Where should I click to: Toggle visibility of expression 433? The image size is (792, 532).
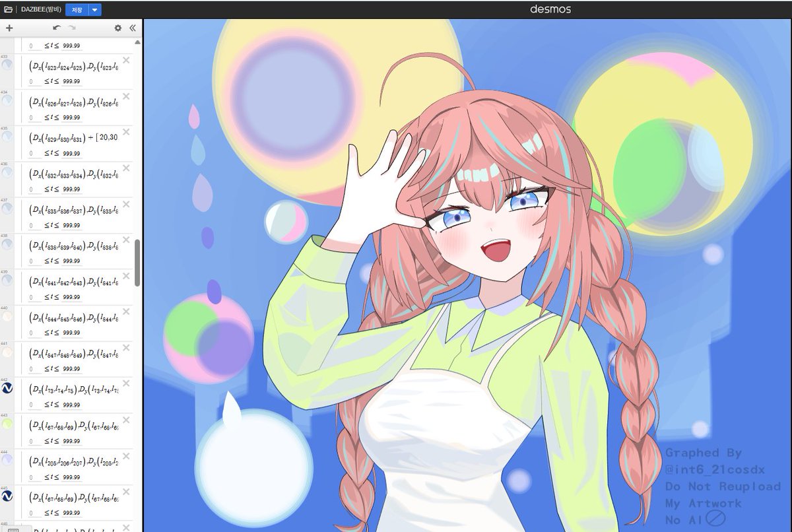click(7, 65)
